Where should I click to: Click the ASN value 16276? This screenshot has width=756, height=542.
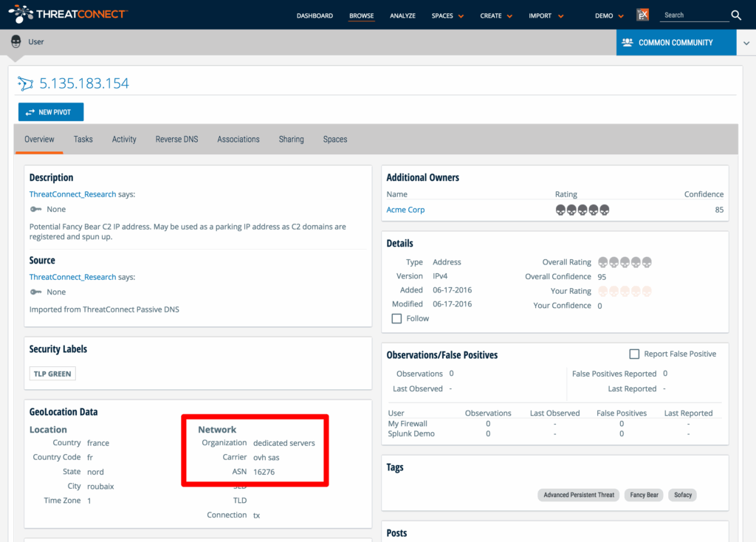[264, 472]
